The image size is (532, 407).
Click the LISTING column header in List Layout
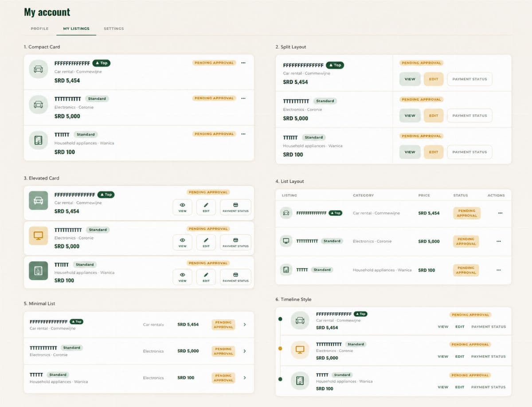click(x=289, y=196)
